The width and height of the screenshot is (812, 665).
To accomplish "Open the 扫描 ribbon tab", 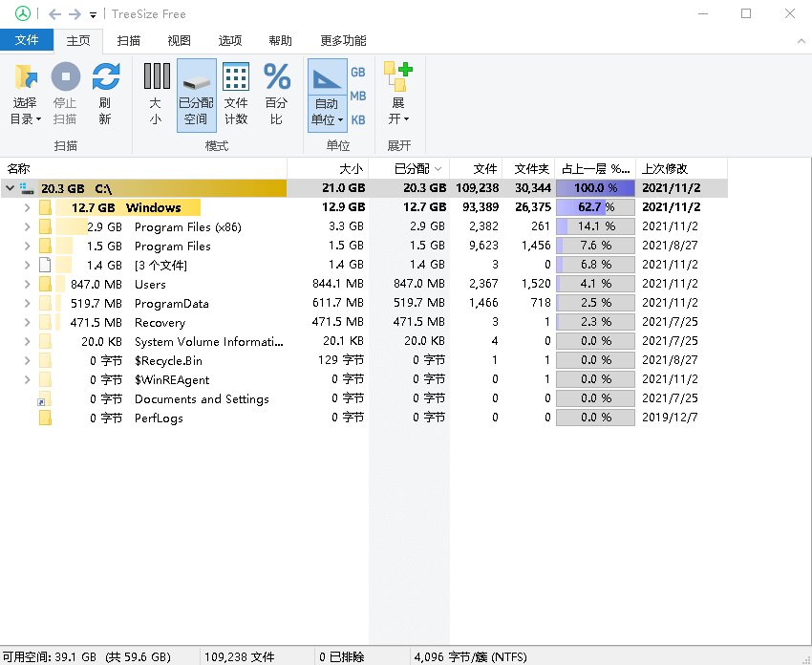I will (129, 41).
